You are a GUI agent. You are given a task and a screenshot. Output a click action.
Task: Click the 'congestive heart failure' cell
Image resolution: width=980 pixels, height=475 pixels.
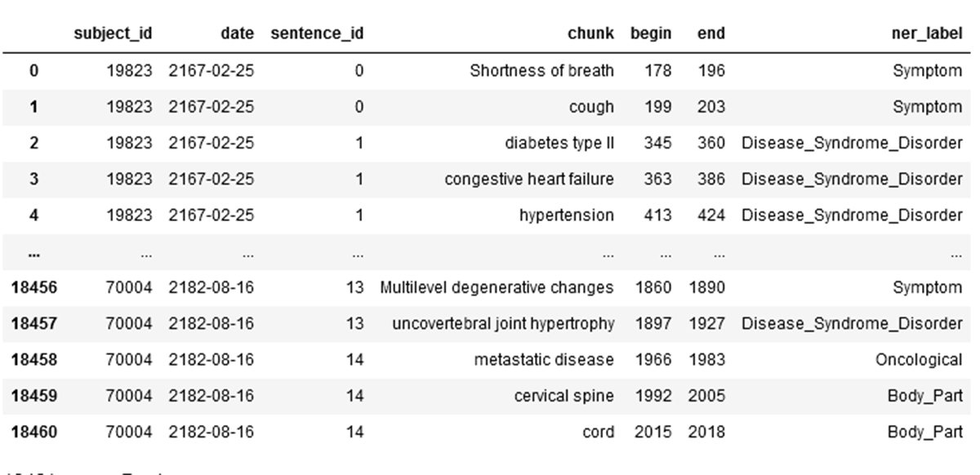[529, 180]
